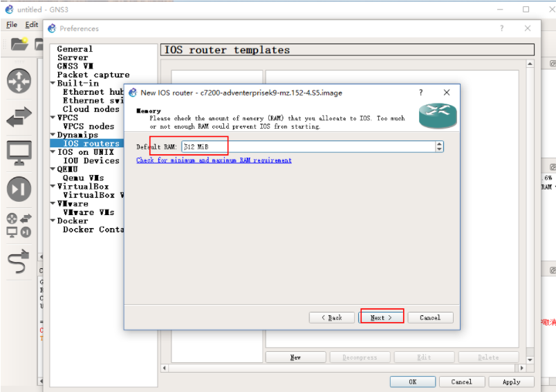The height and width of the screenshot is (392, 556).
Task: Select GNS3 VM preferences entry
Action: [x=75, y=66]
